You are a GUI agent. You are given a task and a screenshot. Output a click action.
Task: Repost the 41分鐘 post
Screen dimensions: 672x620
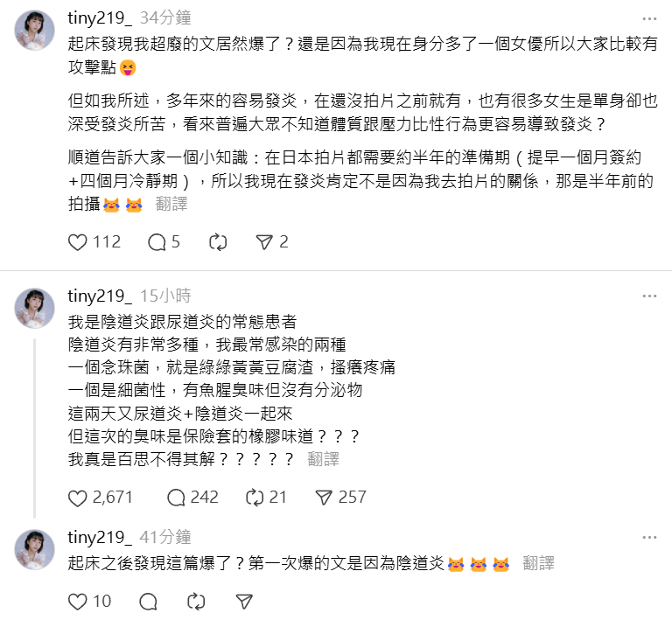pos(197,602)
